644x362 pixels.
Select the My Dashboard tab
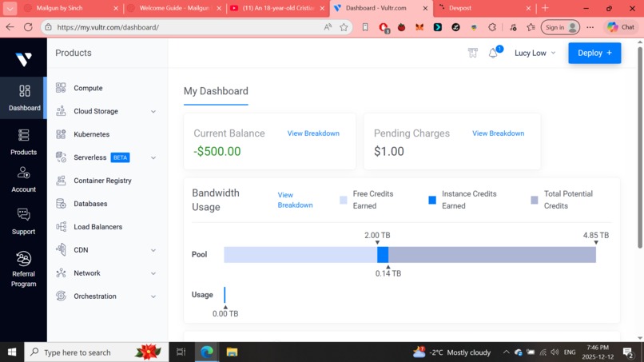point(216,91)
